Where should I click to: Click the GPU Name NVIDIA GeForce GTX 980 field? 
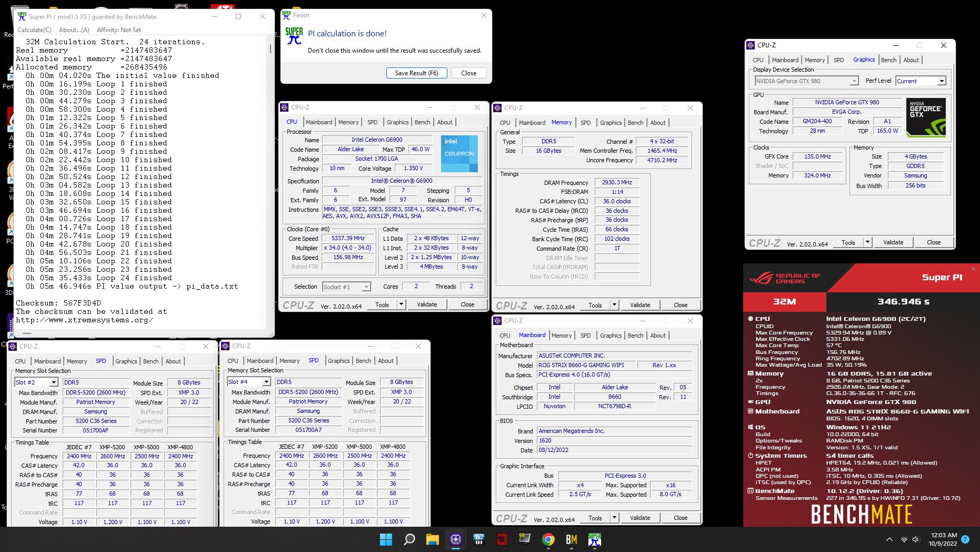847,102
